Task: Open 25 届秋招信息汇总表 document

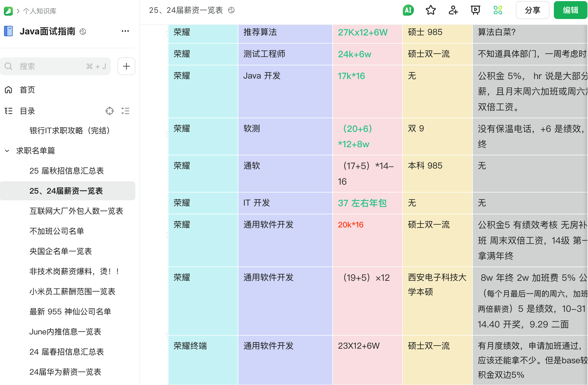Action: 67,171
